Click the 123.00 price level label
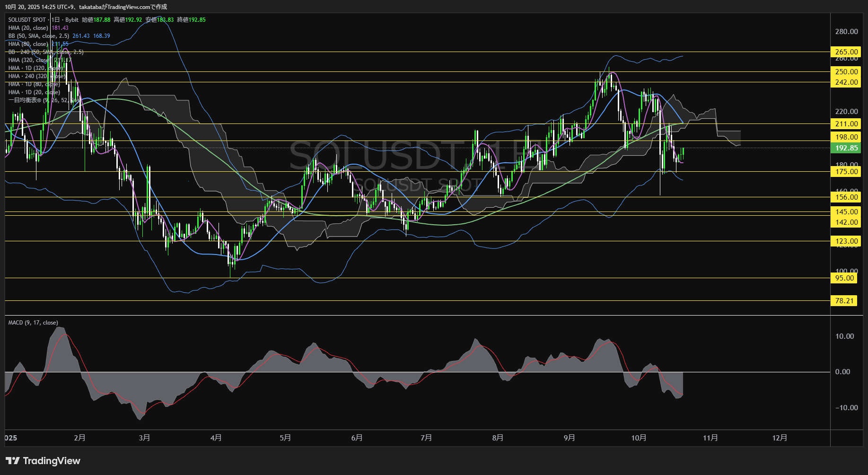The width and height of the screenshot is (868, 475). point(846,241)
